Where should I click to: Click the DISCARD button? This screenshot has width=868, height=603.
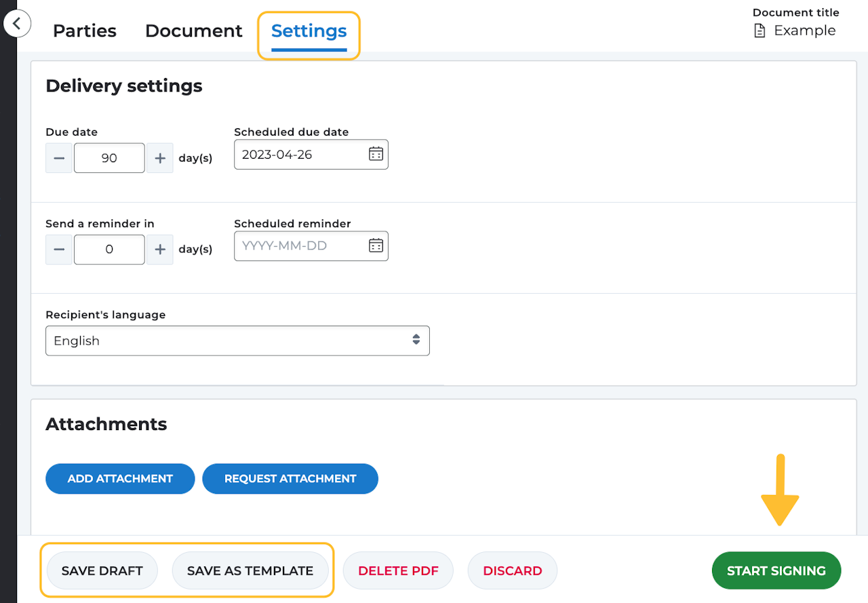coord(513,570)
